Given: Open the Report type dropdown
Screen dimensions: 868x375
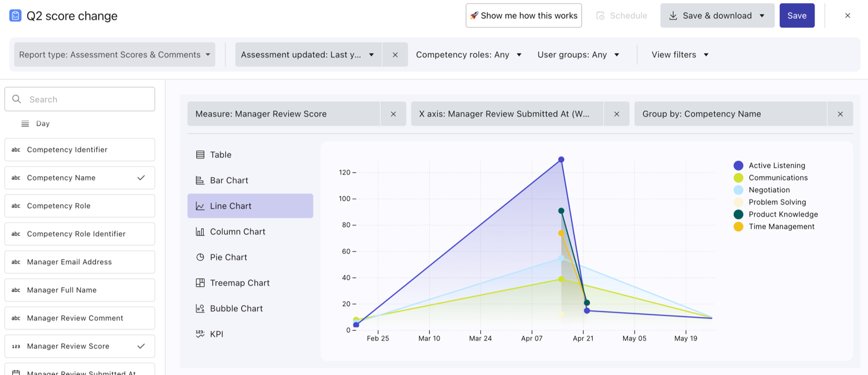Looking at the screenshot, I should pos(115,55).
